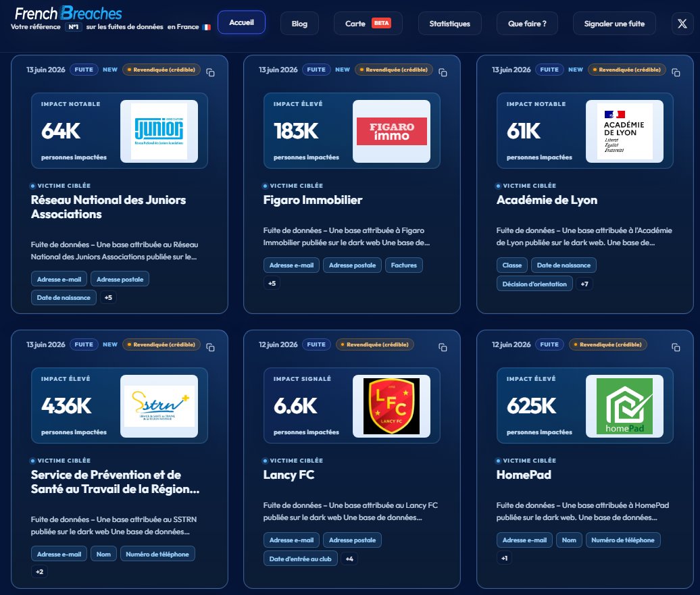Go to the Accueil tab
700x595 pixels.
click(x=241, y=22)
